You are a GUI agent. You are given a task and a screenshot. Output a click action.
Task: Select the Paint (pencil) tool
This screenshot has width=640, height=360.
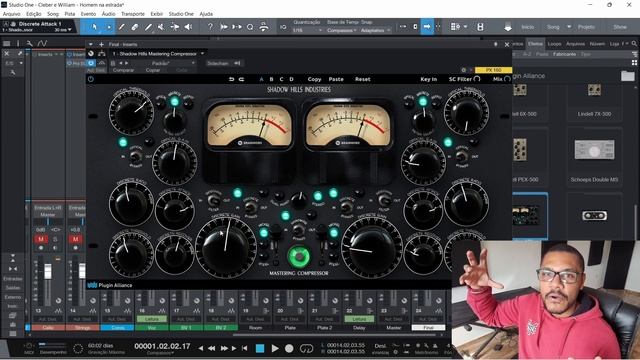[x=121, y=27]
